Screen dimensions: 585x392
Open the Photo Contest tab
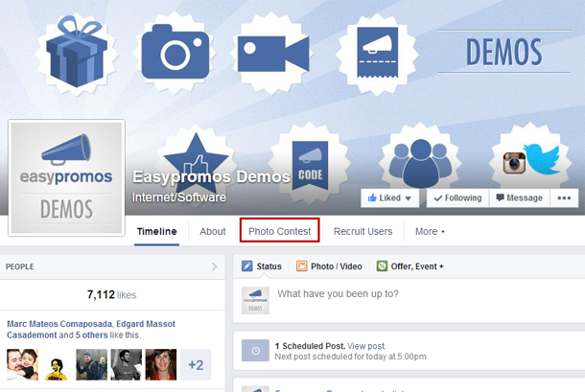click(x=279, y=232)
